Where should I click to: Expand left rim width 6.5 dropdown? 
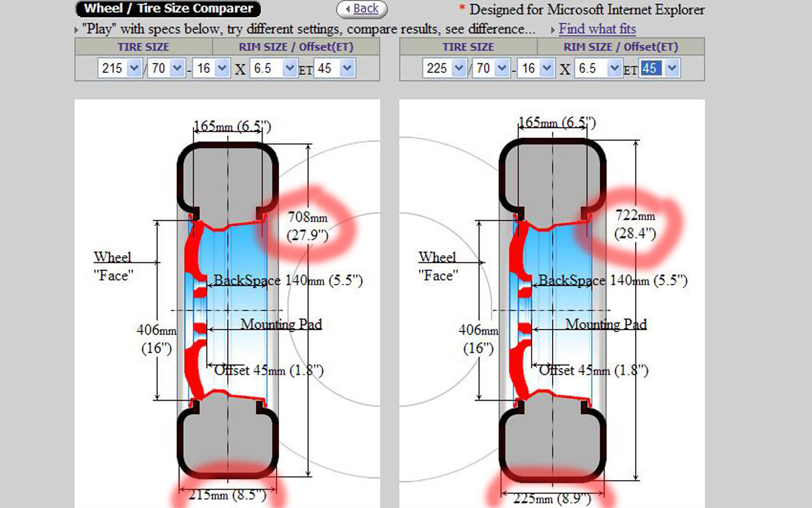(x=273, y=69)
